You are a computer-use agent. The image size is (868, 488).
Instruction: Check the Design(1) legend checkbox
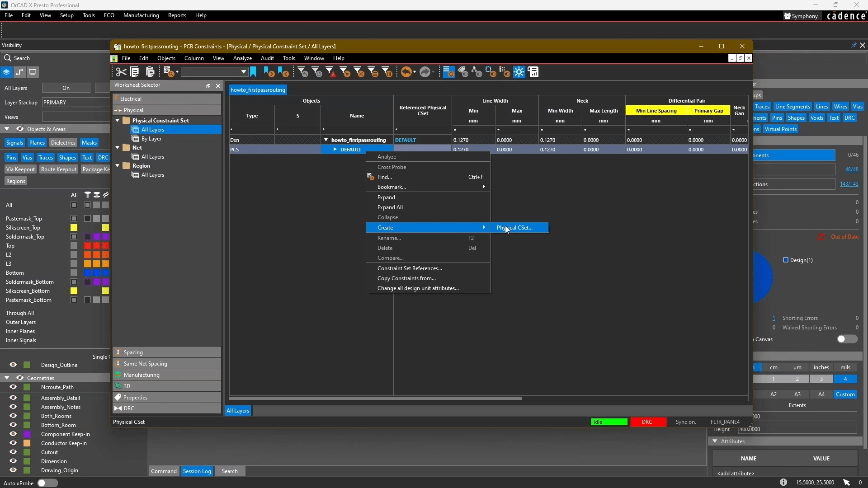[786, 260]
